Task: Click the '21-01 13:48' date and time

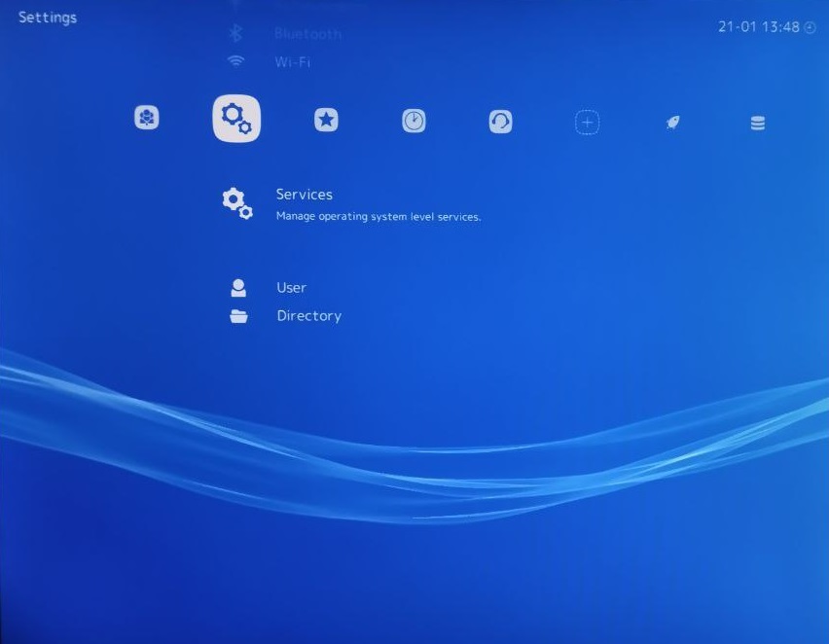Action: coord(759,27)
